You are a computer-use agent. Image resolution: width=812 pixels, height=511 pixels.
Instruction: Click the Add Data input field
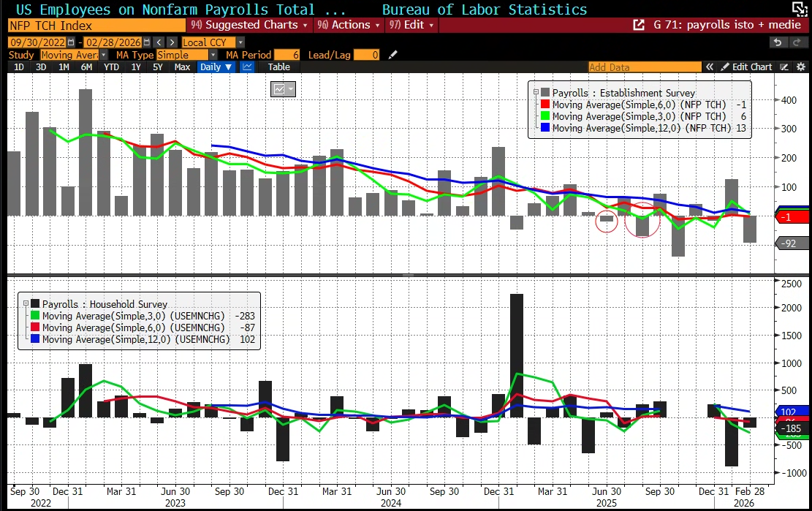tap(644, 67)
